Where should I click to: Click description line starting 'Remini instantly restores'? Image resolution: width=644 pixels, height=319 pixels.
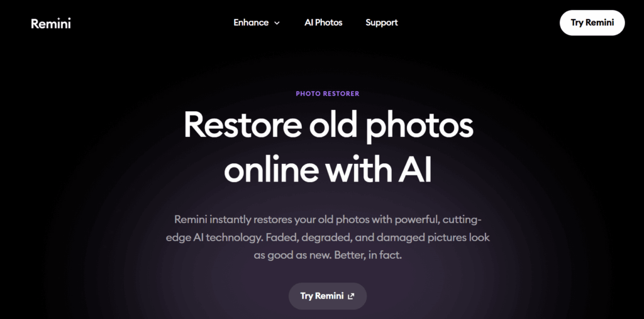tap(328, 220)
